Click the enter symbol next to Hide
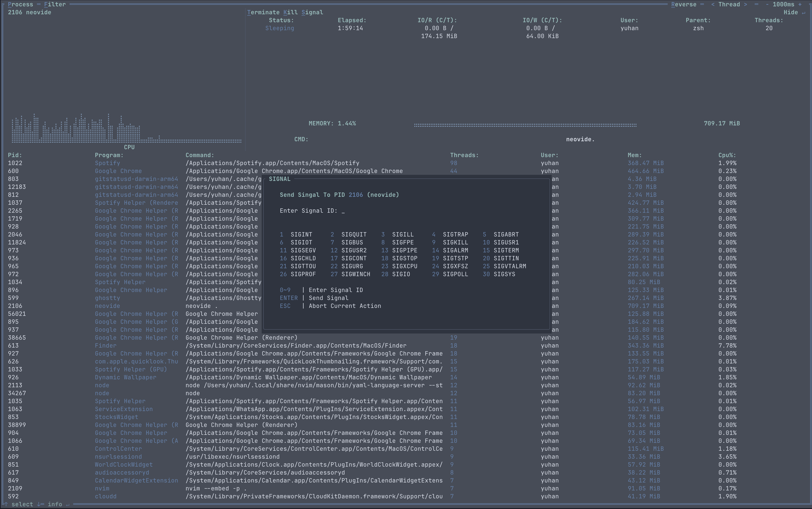The height and width of the screenshot is (509, 812). point(804,12)
